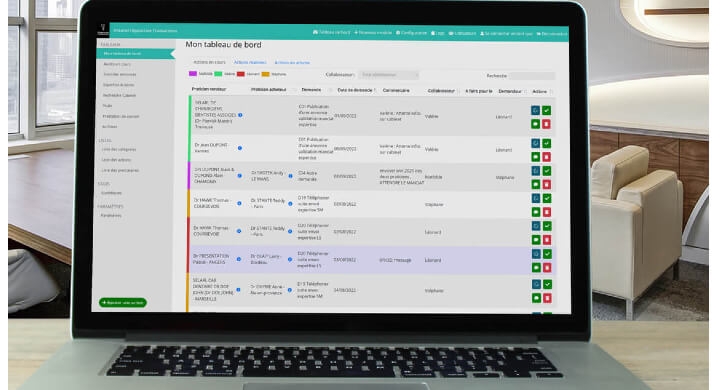Validate the Drs DUPONT CHAMONIX row
This screenshot has height=390, width=720.
pos(546,171)
